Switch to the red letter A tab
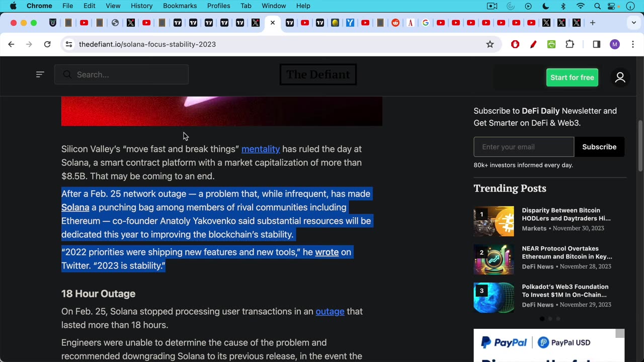 click(411, 23)
